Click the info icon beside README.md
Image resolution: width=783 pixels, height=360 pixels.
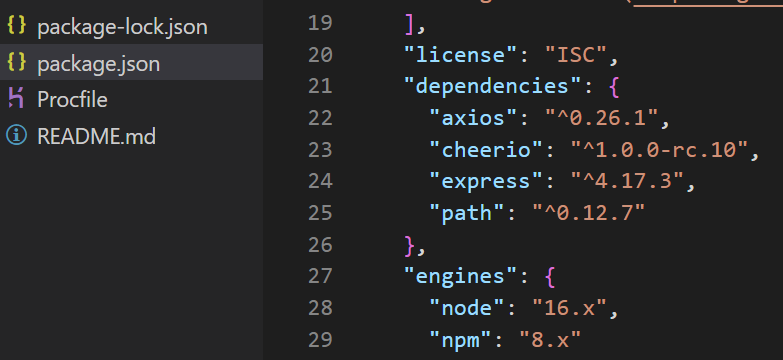16,135
